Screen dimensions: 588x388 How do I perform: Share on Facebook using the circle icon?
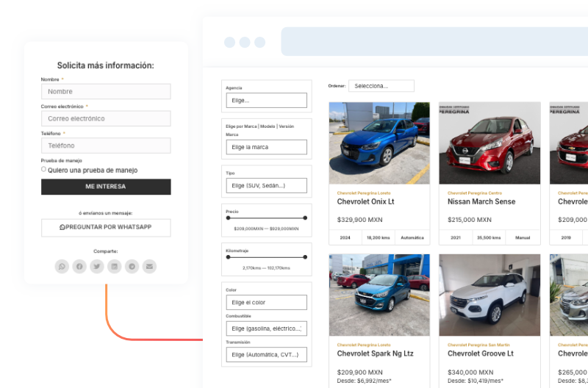click(x=79, y=267)
